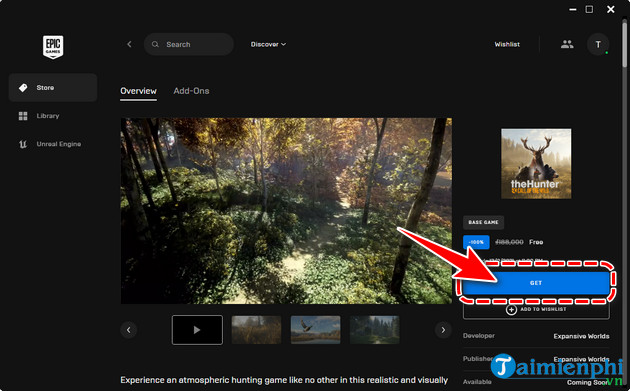Minimize the Epic Games launcher window
The width and height of the screenshot is (630, 391).
tap(573, 9)
